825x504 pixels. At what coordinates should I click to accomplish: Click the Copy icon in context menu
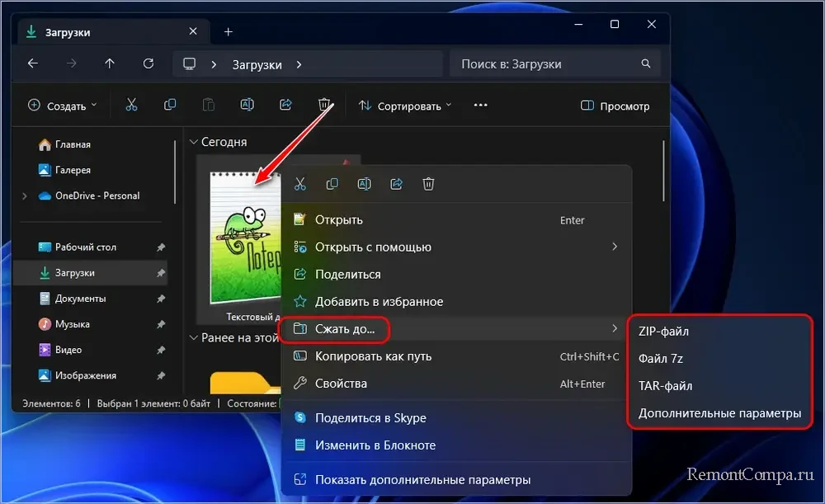[x=332, y=184]
